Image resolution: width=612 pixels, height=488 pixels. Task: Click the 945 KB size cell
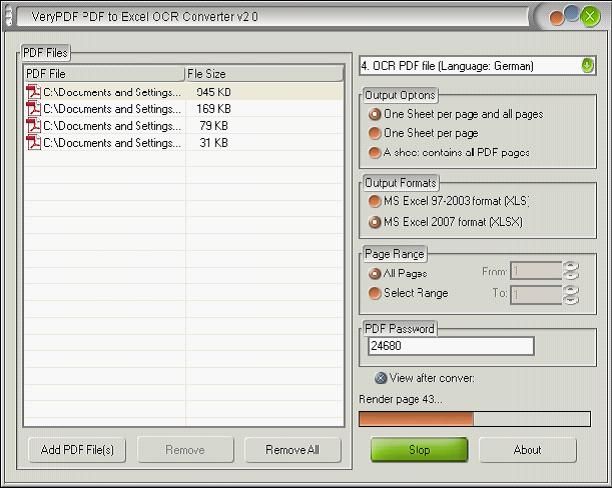[x=213, y=92]
